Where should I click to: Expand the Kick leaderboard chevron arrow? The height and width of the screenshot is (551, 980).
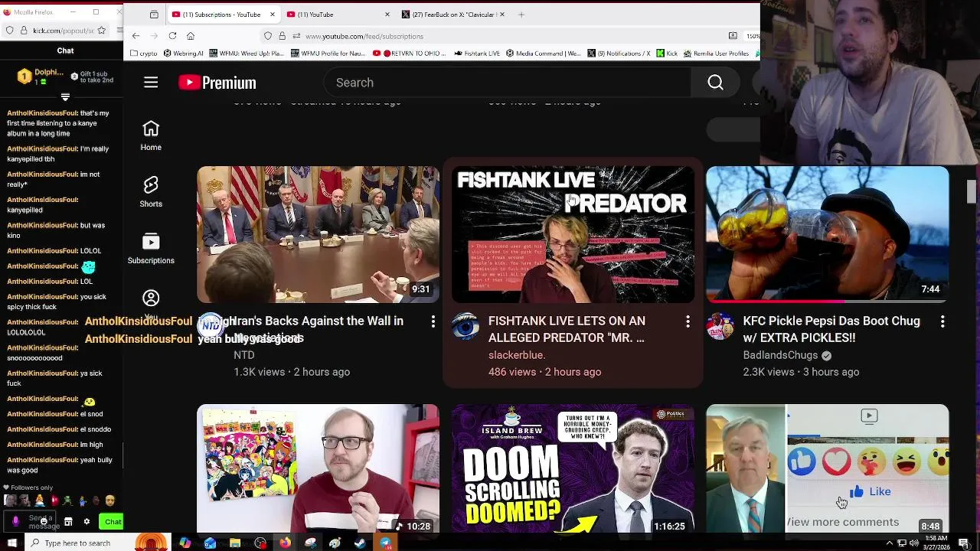click(65, 97)
